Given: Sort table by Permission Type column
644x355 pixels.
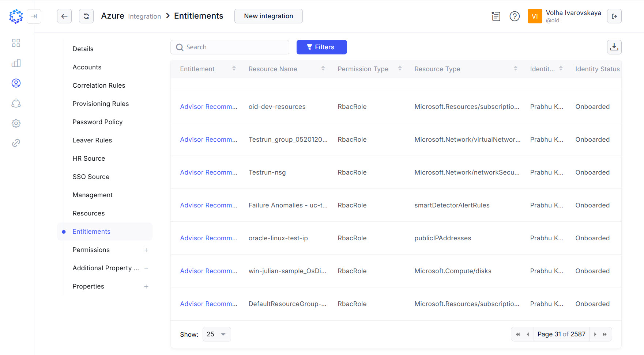Looking at the screenshot, I should point(400,69).
